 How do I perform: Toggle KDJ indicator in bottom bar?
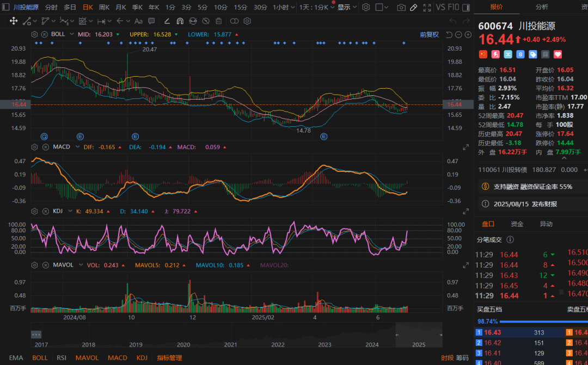[x=142, y=358]
